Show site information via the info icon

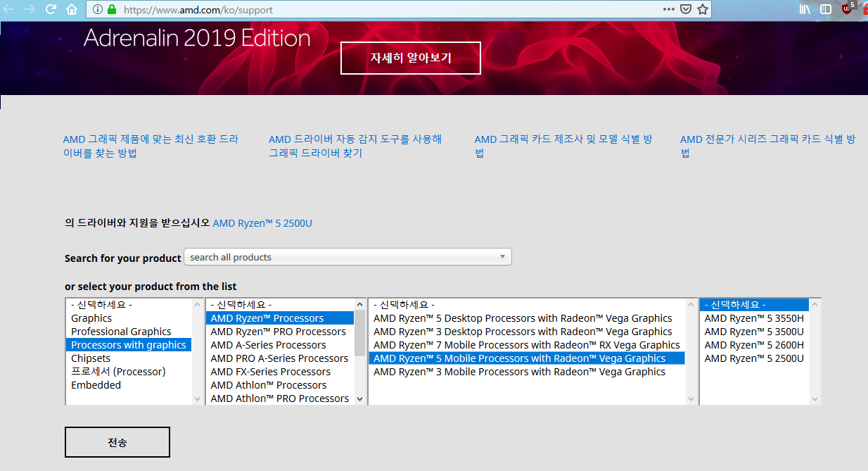[97, 10]
